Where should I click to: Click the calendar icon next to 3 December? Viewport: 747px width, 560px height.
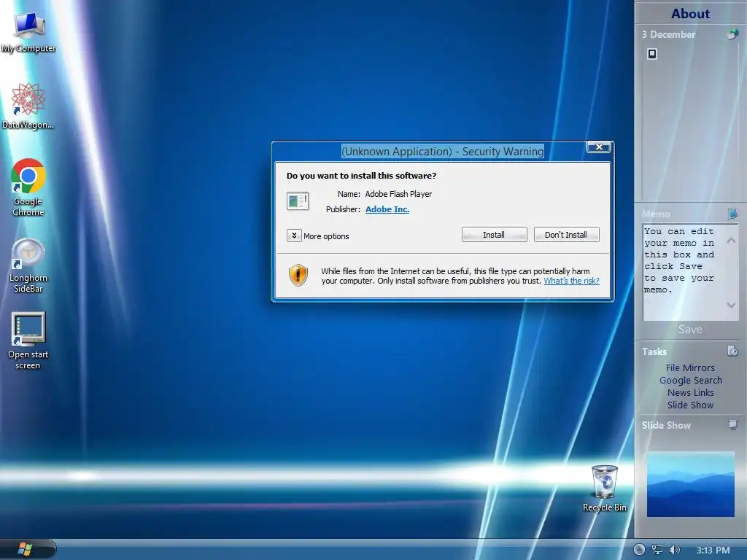(x=732, y=34)
